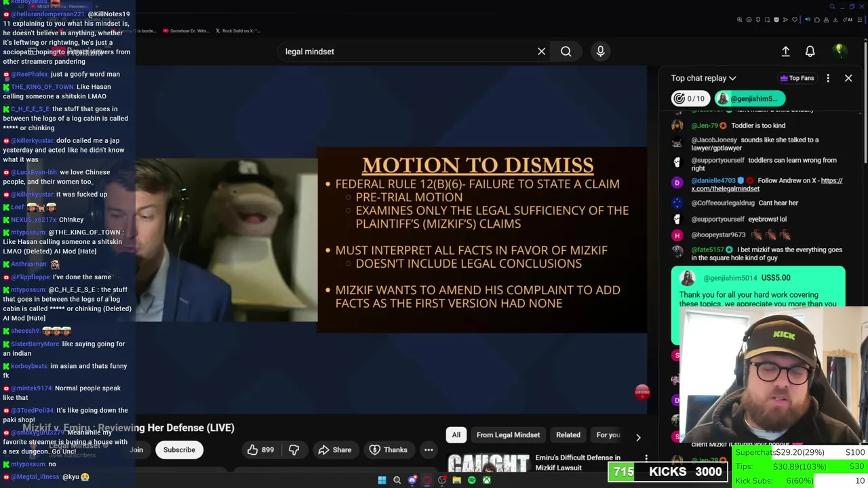This screenshot has height=488, width=868.
Task: Take a snapshot with the browser toolbar icon
Action: coord(767,20)
